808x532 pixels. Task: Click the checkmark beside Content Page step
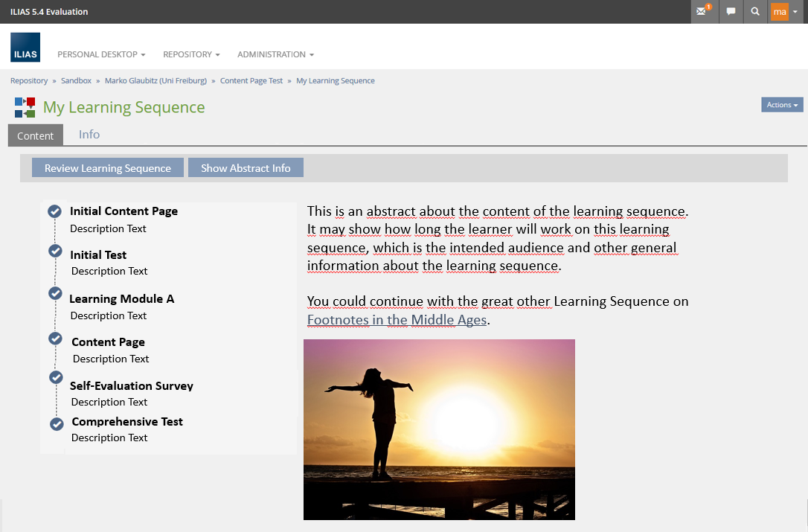(55, 339)
